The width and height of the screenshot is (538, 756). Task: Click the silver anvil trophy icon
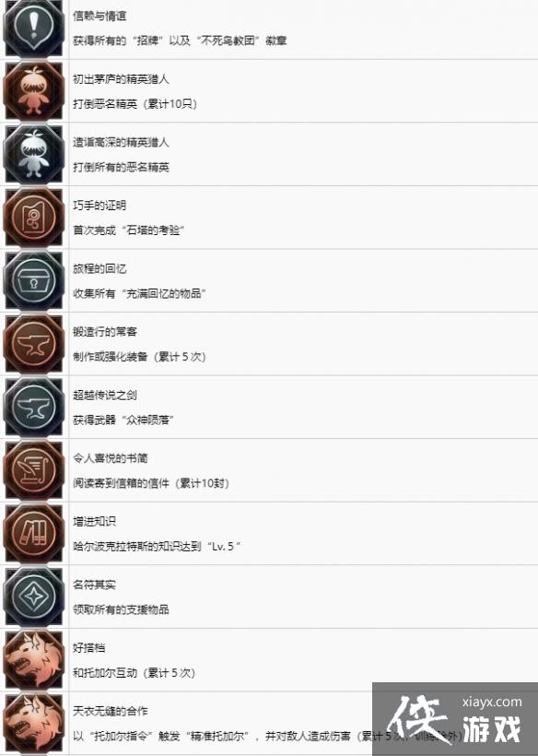click(x=34, y=407)
